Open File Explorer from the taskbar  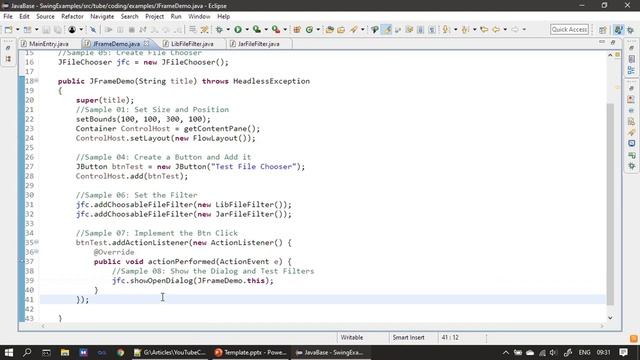point(65,352)
